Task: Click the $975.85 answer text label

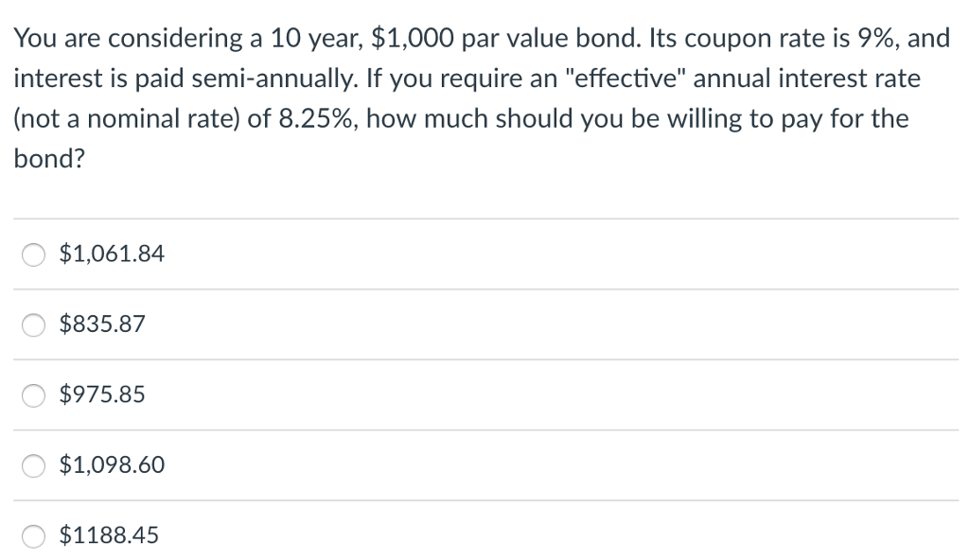Action: 101,394
